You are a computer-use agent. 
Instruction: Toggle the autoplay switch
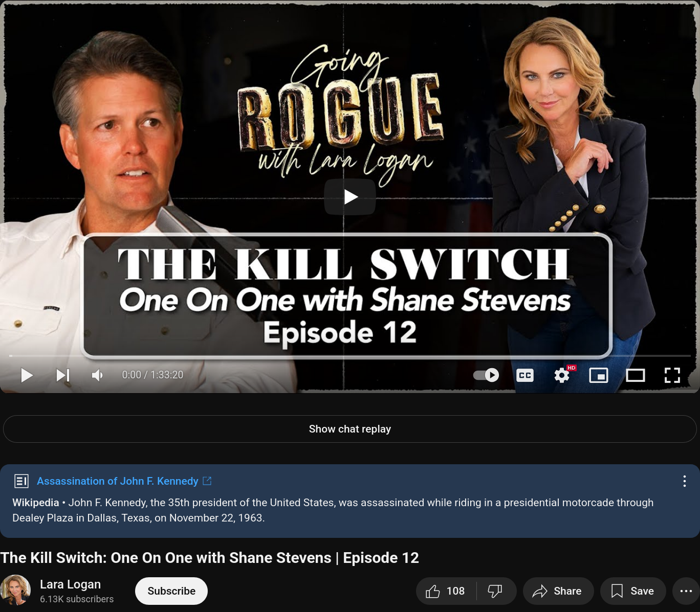486,375
